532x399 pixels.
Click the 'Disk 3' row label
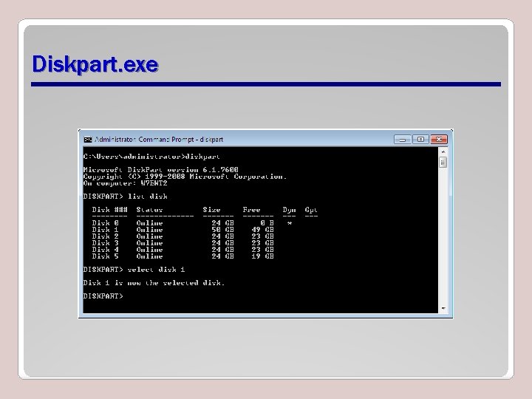[x=105, y=243]
